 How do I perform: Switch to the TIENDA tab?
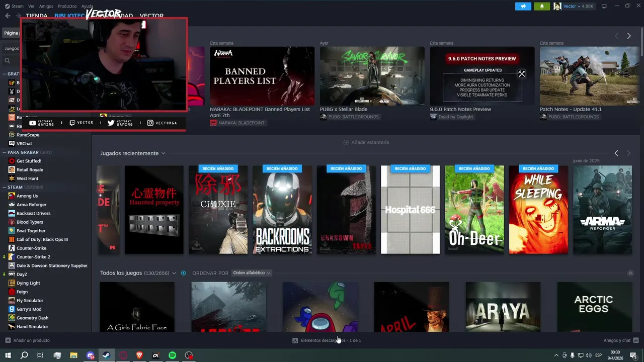(x=37, y=16)
